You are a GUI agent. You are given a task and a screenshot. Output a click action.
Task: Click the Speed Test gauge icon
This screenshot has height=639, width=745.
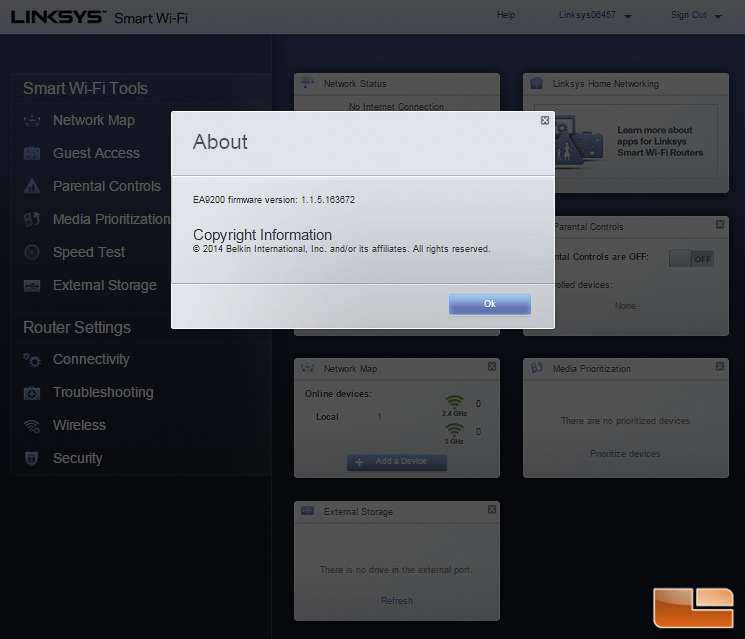(x=32, y=252)
